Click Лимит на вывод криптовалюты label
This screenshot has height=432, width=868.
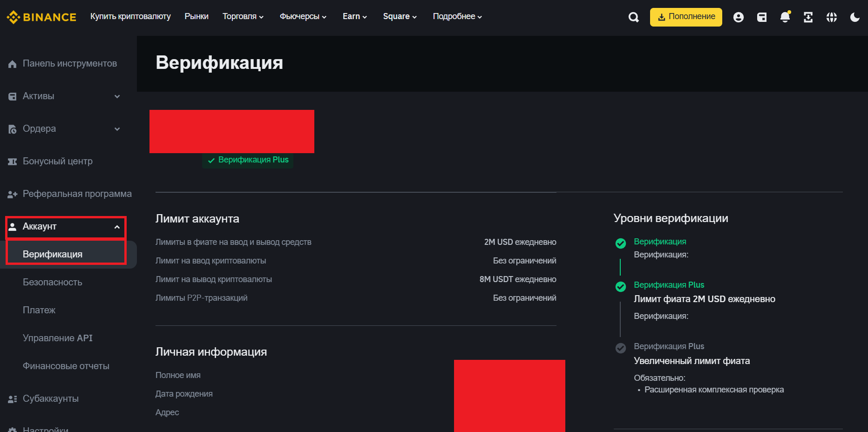click(x=214, y=279)
